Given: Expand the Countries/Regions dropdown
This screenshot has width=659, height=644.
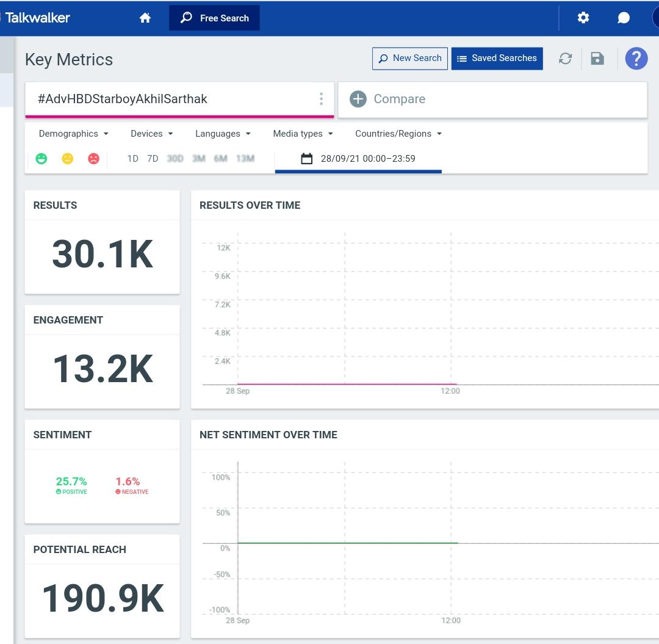Looking at the screenshot, I should pos(398,134).
